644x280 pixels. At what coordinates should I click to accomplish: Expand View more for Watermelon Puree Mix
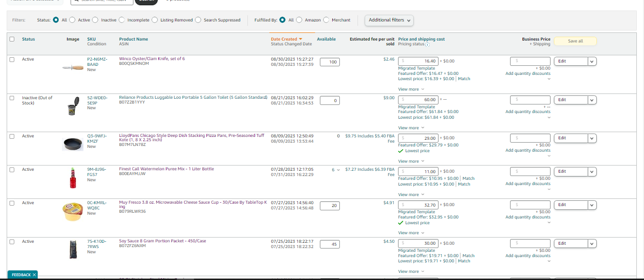(410, 195)
